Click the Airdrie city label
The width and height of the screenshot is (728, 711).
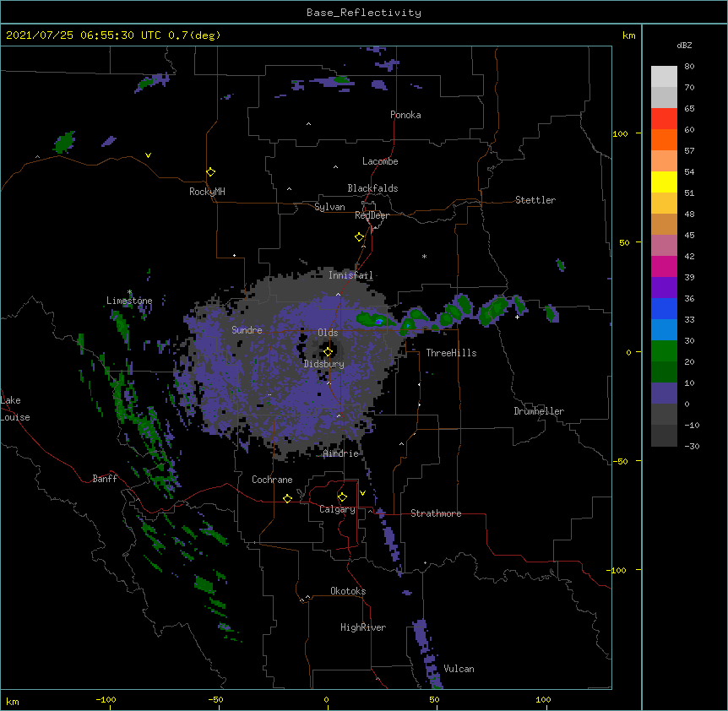pos(341,453)
